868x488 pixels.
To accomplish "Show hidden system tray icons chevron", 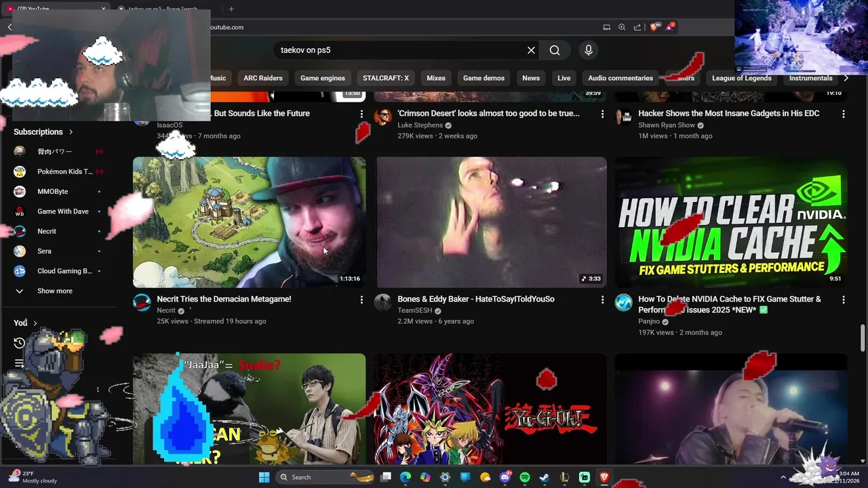I will [783, 477].
